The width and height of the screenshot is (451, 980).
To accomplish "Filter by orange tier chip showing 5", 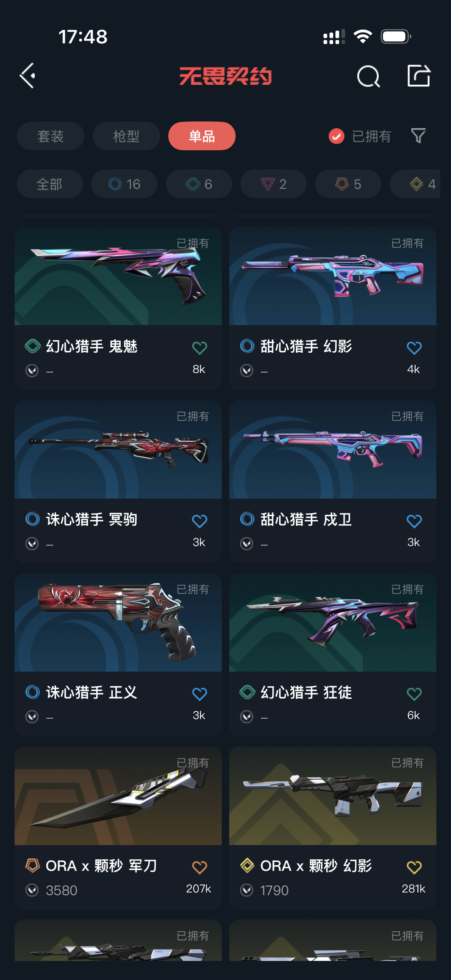I will [x=348, y=184].
